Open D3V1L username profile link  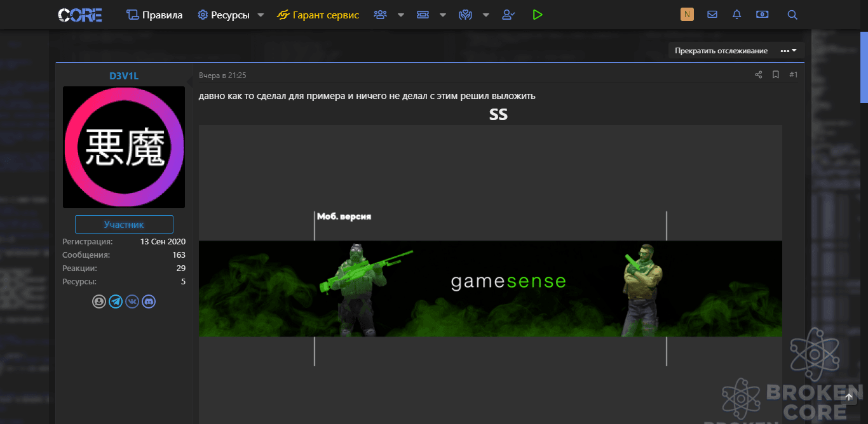tap(124, 76)
